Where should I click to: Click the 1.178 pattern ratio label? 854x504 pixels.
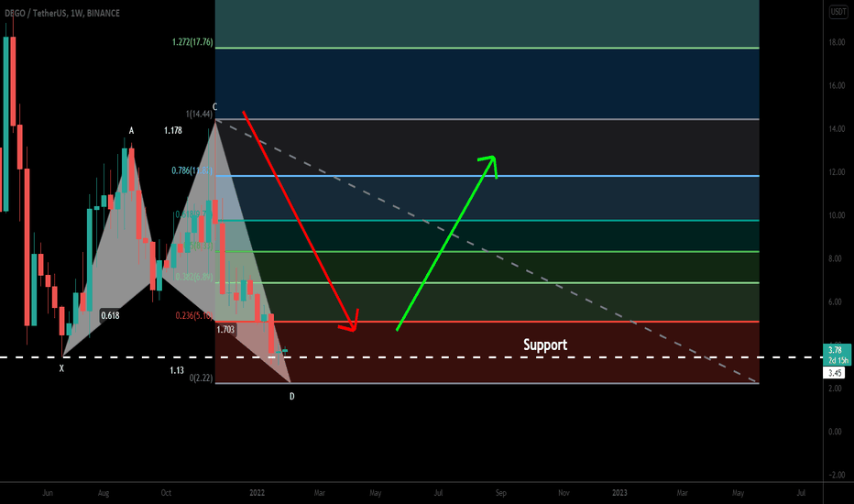pos(173,130)
